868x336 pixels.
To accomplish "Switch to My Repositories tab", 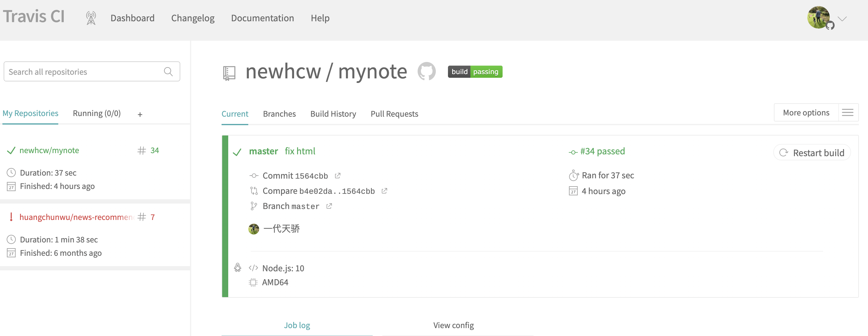I will [x=30, y=113].
